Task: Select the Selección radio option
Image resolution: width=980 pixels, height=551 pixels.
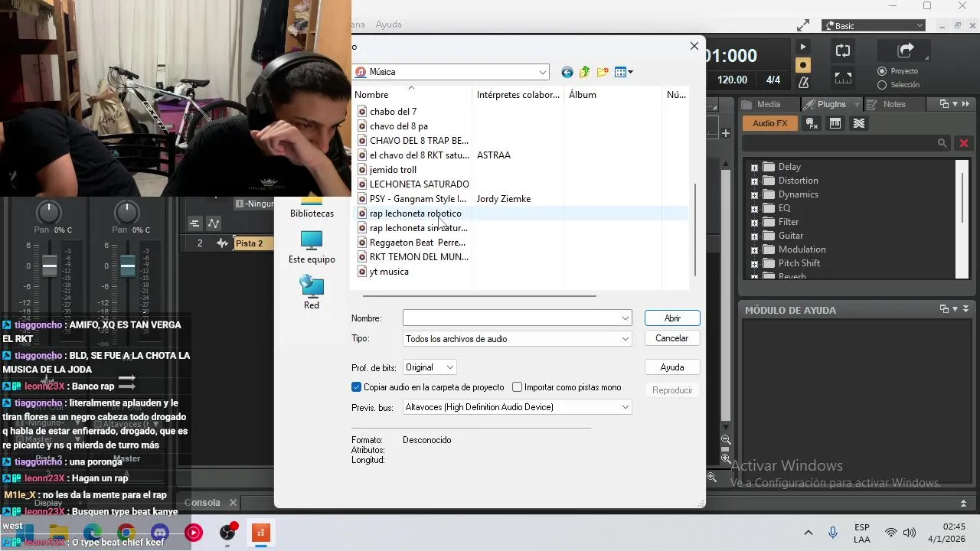Action: tap(882, 85)
